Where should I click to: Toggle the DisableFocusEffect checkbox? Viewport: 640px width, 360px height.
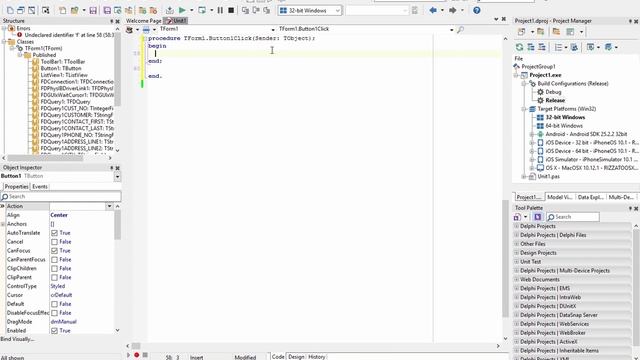[54, 313]
